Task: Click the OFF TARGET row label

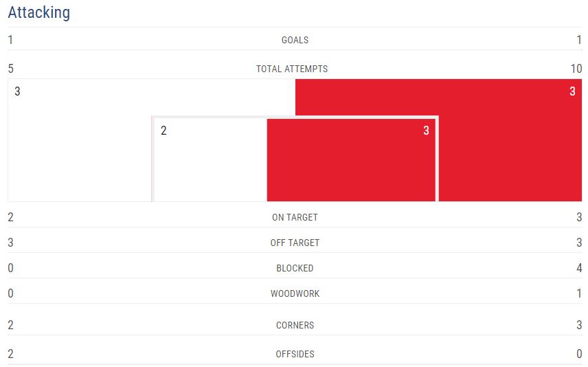Action: pos(295,243)
